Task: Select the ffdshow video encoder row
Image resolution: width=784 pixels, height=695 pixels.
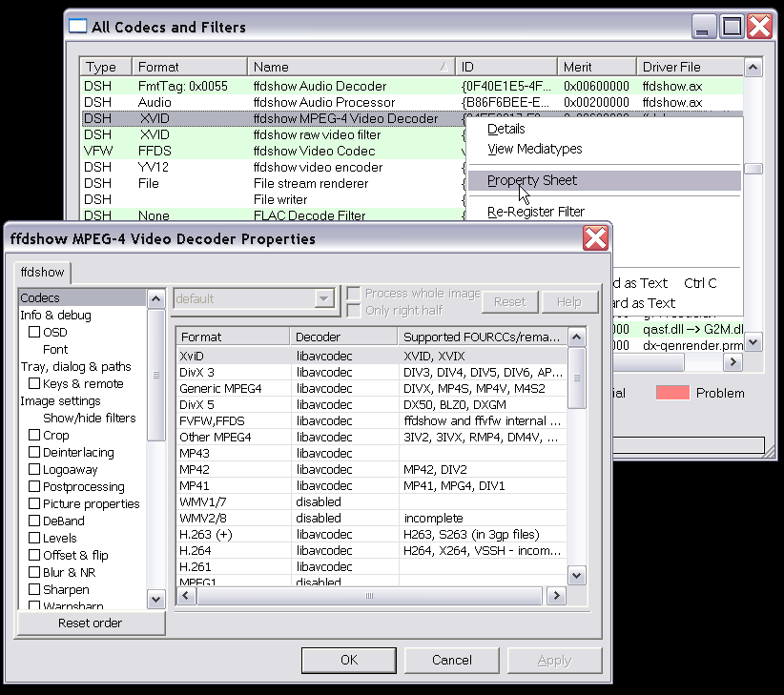Action: [274, 167]
